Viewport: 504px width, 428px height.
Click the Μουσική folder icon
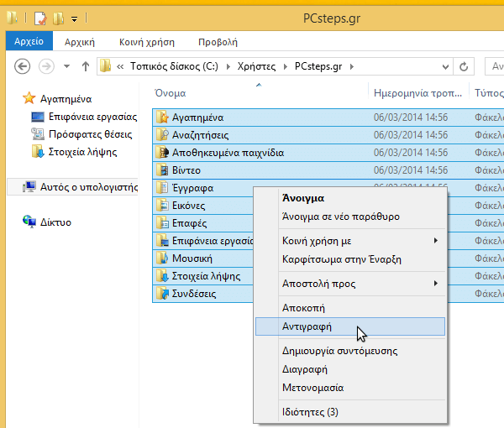162,258
